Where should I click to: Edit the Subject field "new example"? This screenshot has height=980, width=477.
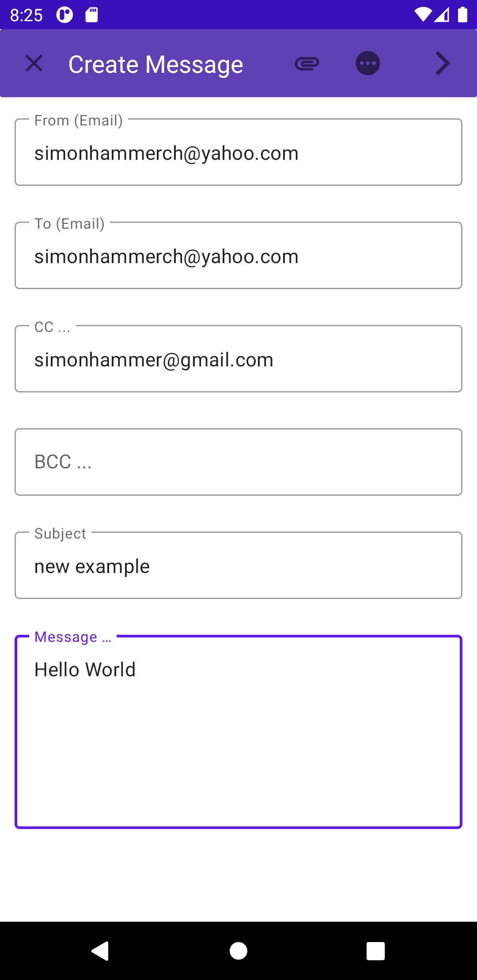tap(238, 566)
